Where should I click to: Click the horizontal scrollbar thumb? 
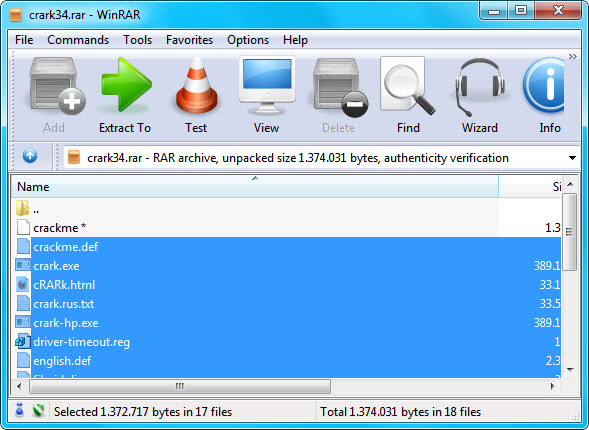(x=180, y=386)
